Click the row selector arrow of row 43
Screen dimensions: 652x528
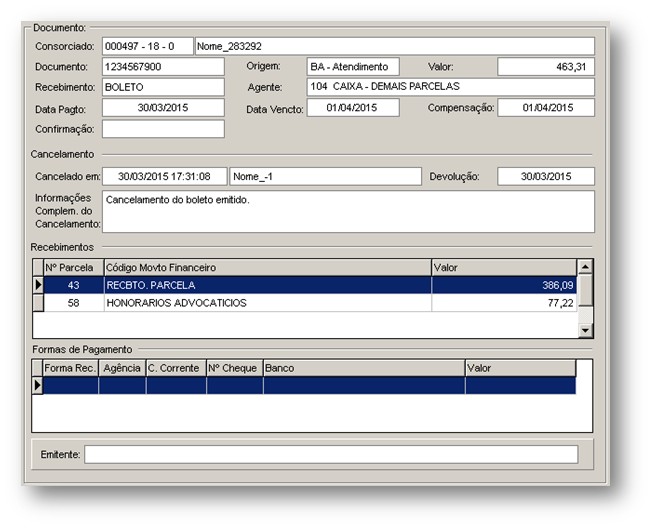coord(38,285)
